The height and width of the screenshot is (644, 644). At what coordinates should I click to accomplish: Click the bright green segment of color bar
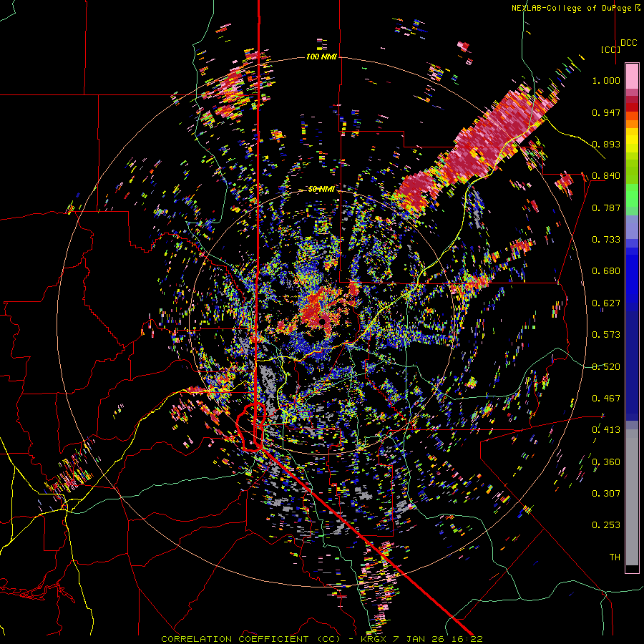tap(632, 195)
